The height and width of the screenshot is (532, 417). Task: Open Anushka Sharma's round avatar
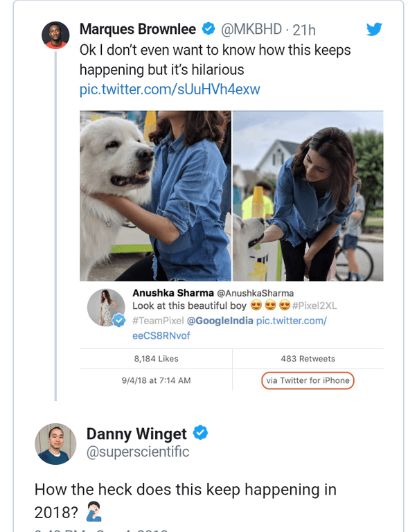pyautogui.click(x=106, y=308)
